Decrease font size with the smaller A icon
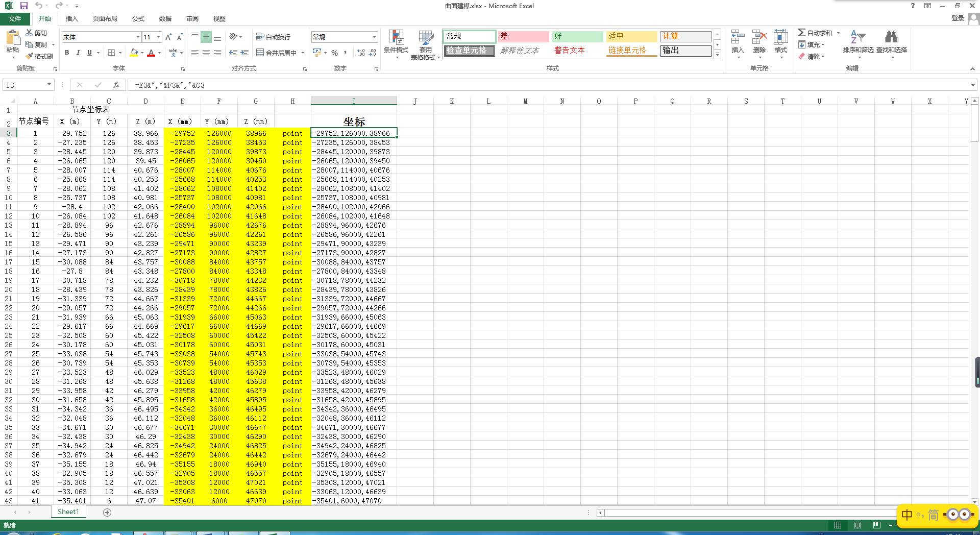Viewport: 980px width, 535px height. click(180, 37)
